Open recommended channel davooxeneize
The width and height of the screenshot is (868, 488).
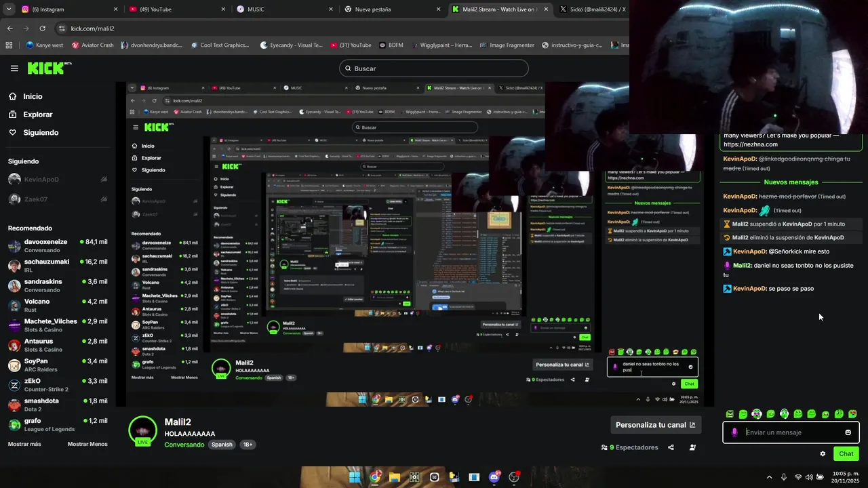click(58, 245)
